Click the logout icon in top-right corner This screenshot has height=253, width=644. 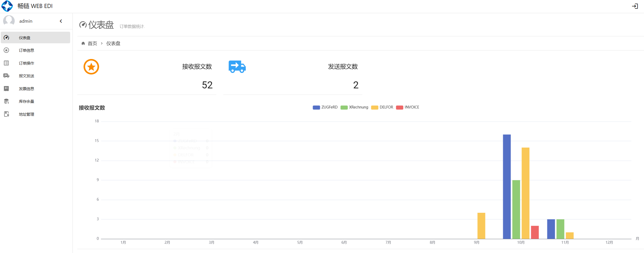(x=635, y=6)
